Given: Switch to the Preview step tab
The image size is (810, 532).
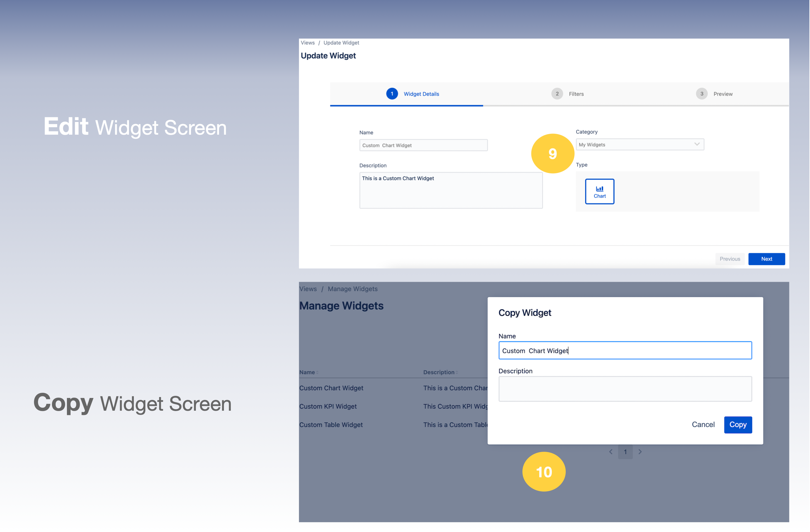Looking at the screenshot, I should tap(723, 94).
